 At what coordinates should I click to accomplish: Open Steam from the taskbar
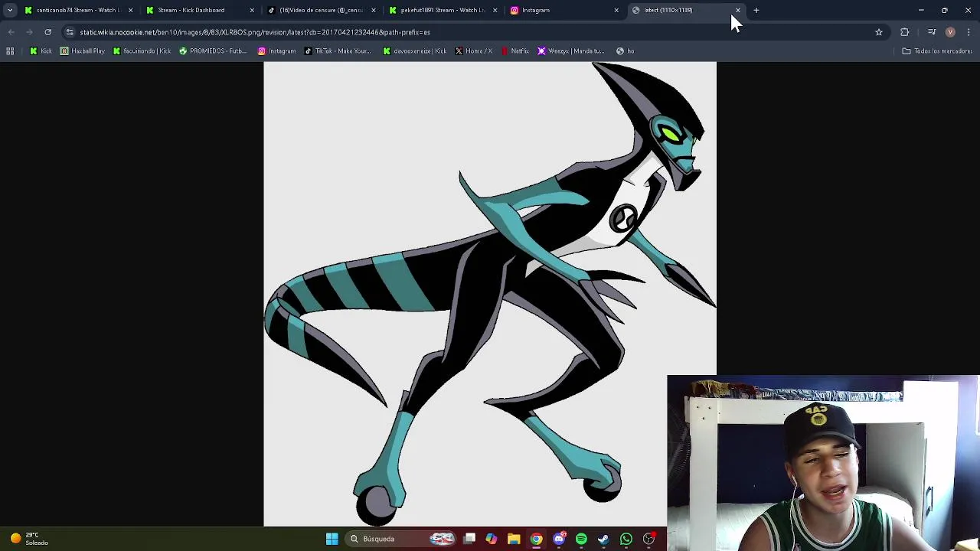pyautogui.click(x=603, y=539)
